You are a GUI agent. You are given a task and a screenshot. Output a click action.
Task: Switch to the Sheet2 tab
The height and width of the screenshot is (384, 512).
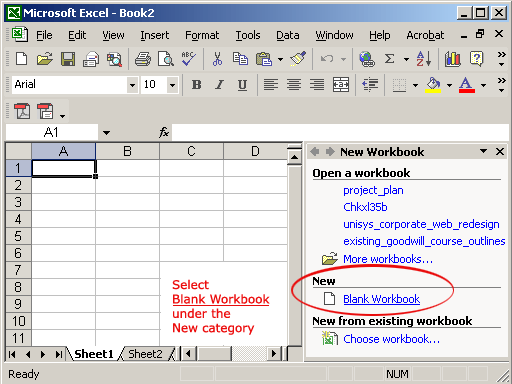pos(145,354)
